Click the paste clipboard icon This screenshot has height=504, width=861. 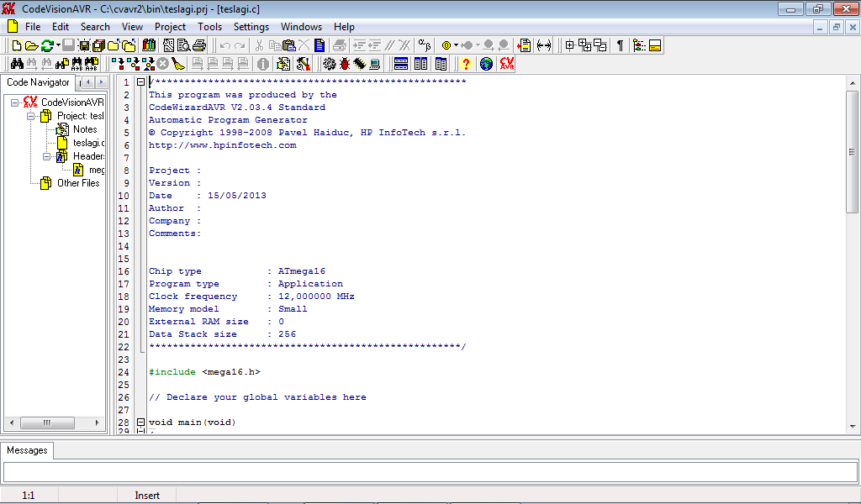[289, 45]
